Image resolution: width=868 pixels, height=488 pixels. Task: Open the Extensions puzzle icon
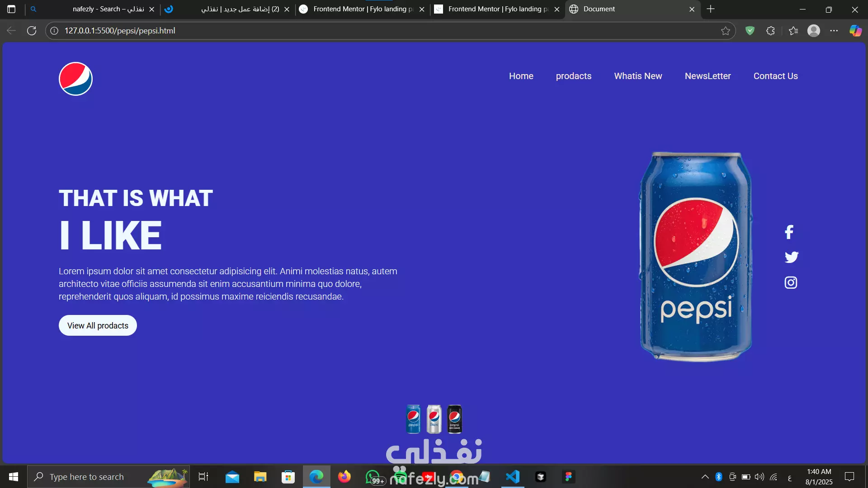click(771, 31)
